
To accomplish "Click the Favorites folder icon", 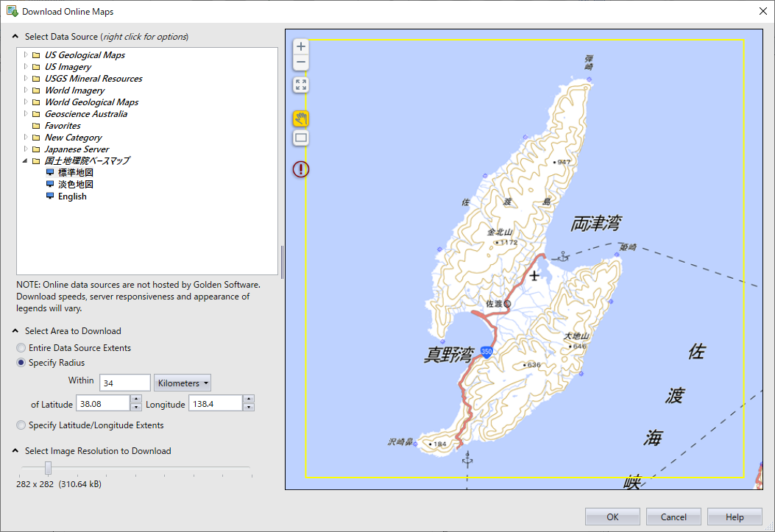I will pos(36,126).
